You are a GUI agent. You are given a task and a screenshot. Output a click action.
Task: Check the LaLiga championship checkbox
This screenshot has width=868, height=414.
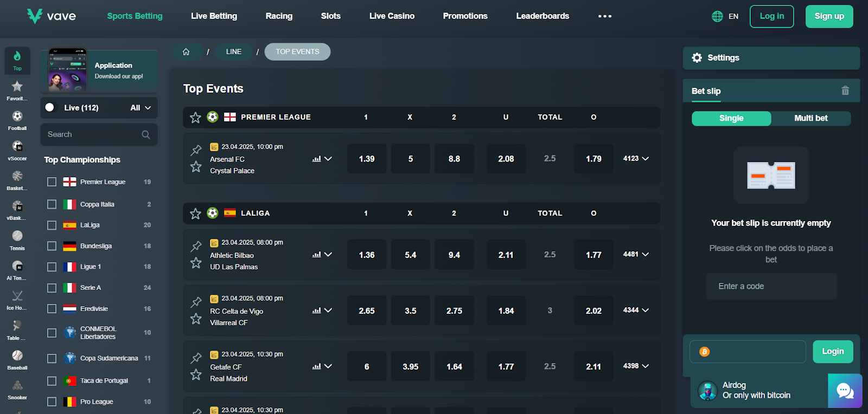click(x=52, y=225)
